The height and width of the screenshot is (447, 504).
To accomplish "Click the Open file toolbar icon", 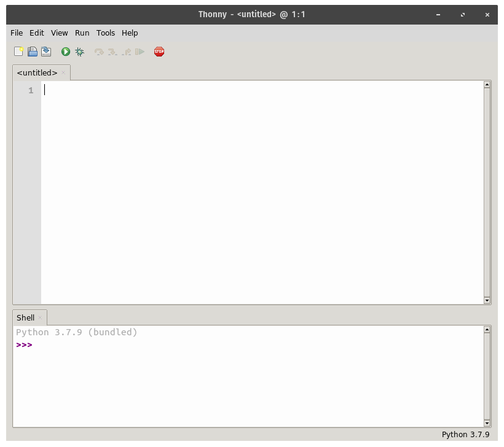I will click(x=33, y=52).
